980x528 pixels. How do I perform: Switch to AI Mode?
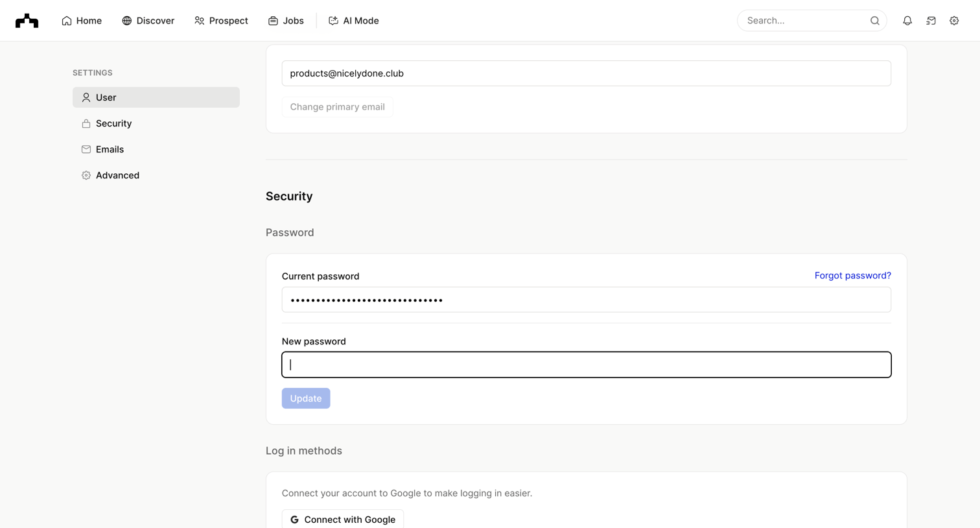click(353, 21)
